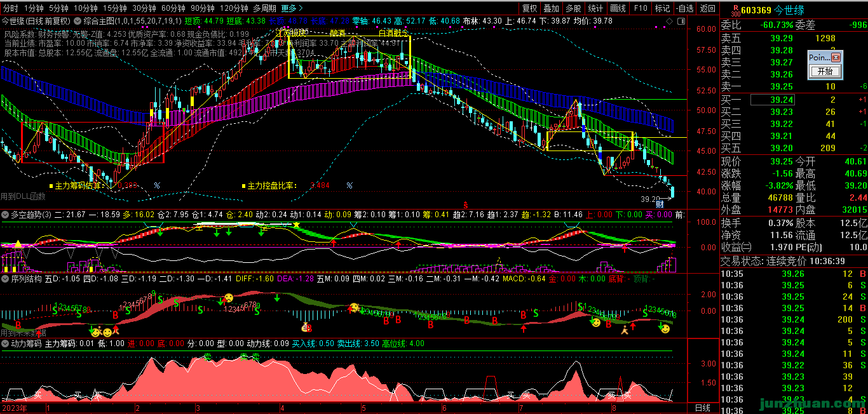Toggle the -自选 watchlist button
Screen dimensions: 868x414
pos(684,8)
